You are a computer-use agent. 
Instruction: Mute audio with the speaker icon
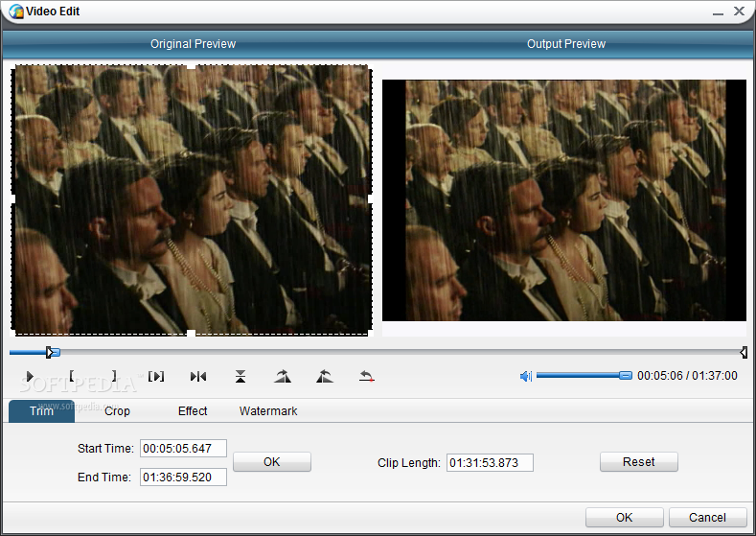coord(525,376)
